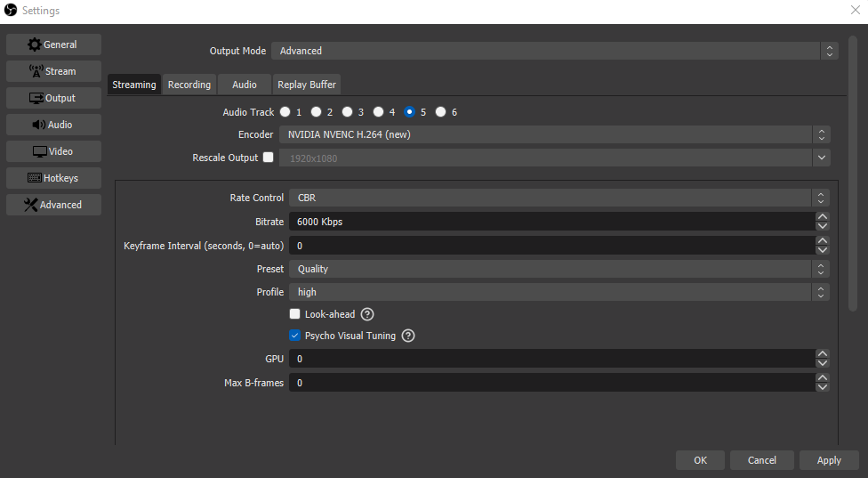Enable the Look-ahead checkbox
This screenshot has height=478, width=868.
click(x=295, y=314)
